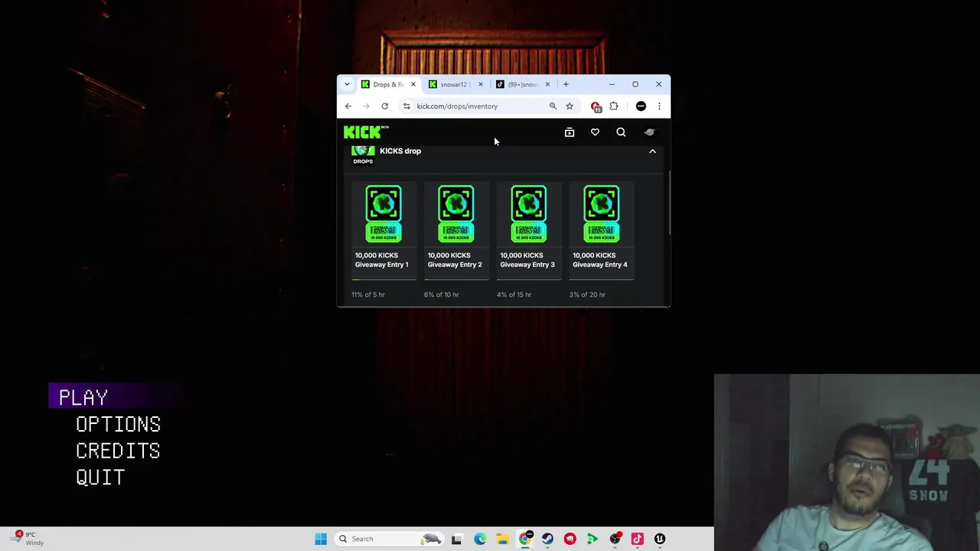Click the Kick logo in the site header

tap(365, 132)
